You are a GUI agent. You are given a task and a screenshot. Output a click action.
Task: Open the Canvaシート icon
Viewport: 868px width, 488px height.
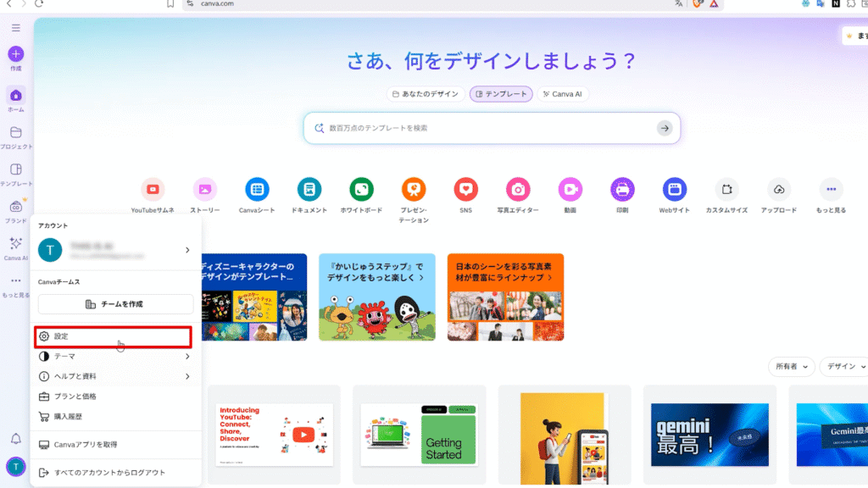(x=257, y=189)
